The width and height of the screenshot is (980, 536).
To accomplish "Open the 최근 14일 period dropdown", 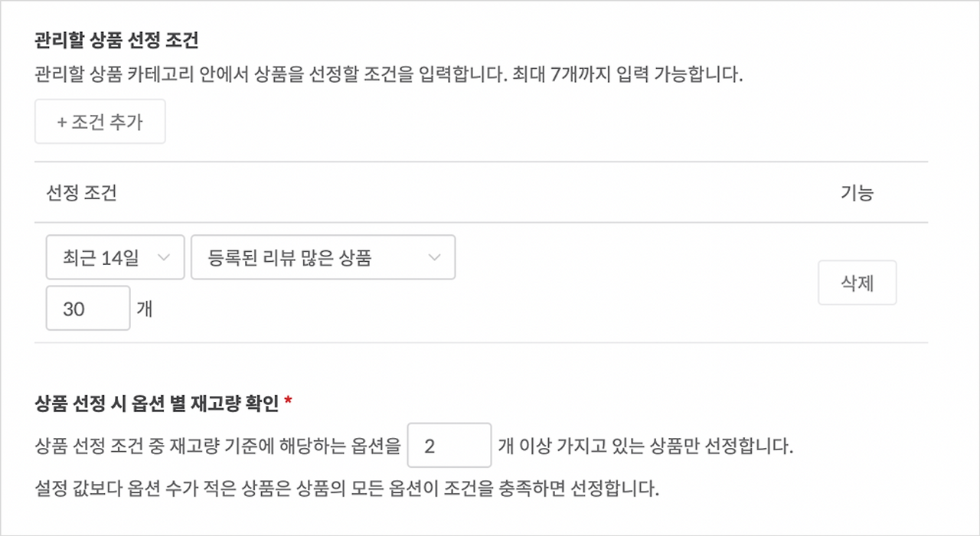I will (x=114, y=257).
